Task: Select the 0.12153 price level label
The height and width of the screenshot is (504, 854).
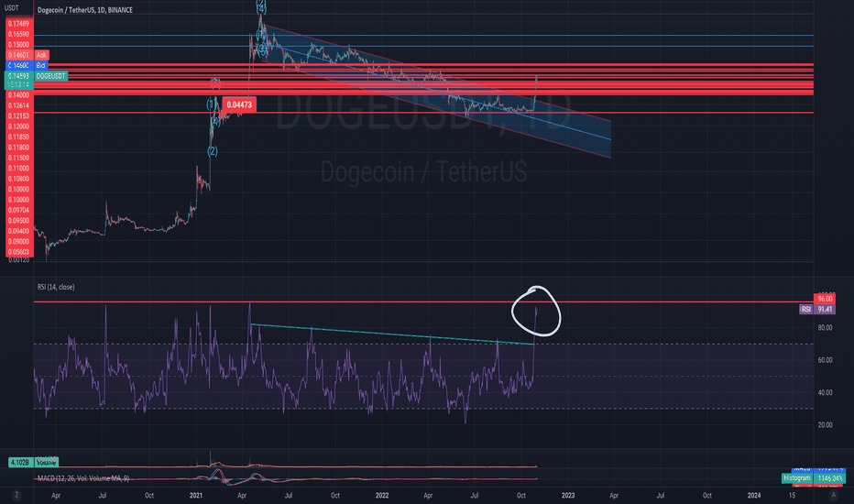Action: [x=19, y=116]
